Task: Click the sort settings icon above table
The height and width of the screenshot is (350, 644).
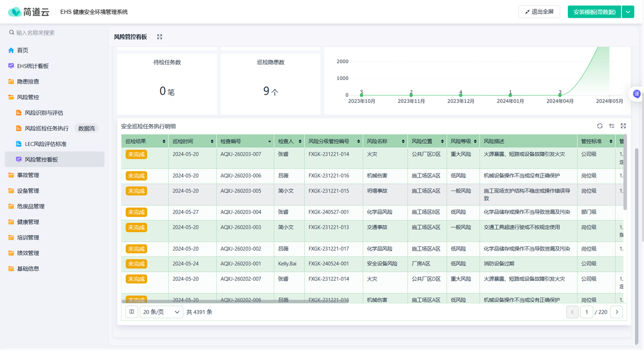Action: pos(611,126)
